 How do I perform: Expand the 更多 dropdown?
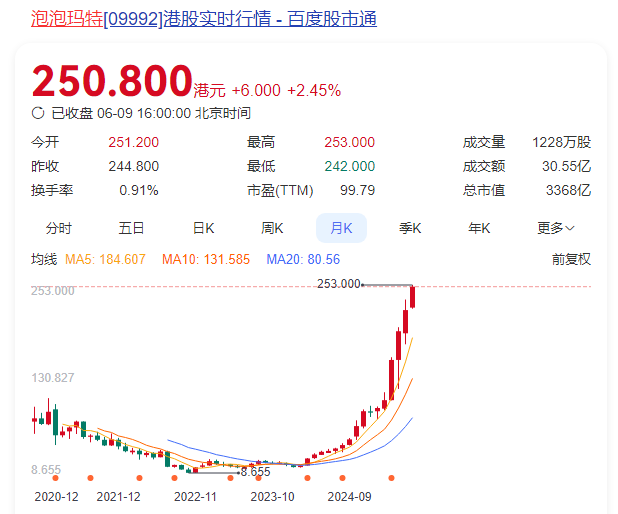[556, 228]
